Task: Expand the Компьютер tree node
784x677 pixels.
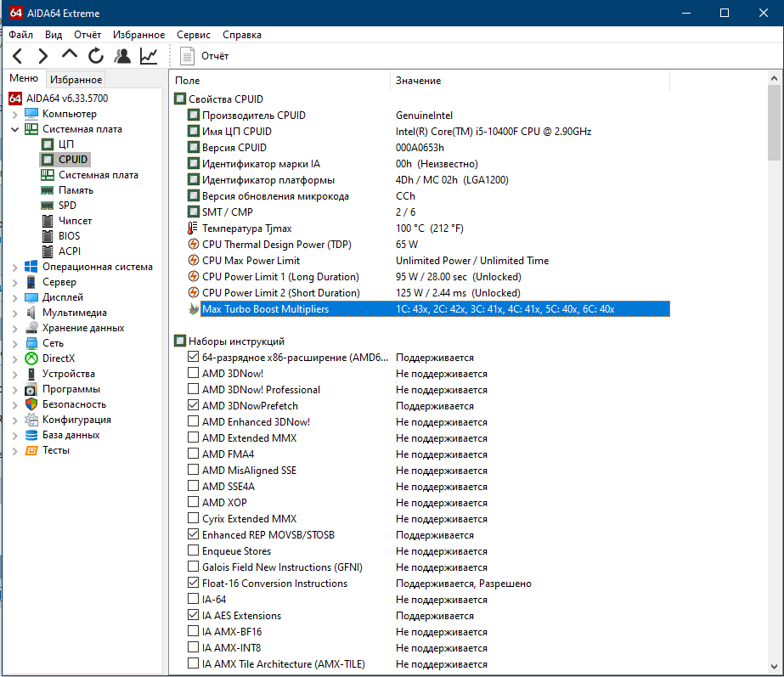Action: (x=15, y=114)
